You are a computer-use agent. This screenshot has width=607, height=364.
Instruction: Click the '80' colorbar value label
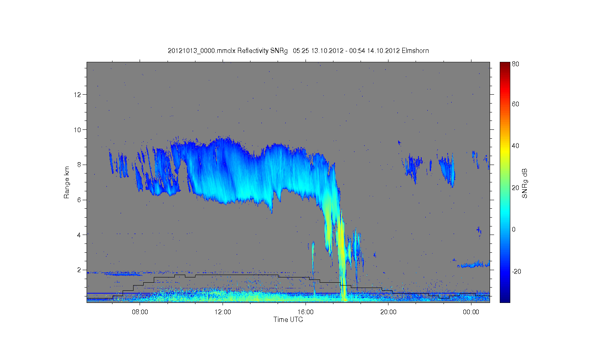point(516,64)
